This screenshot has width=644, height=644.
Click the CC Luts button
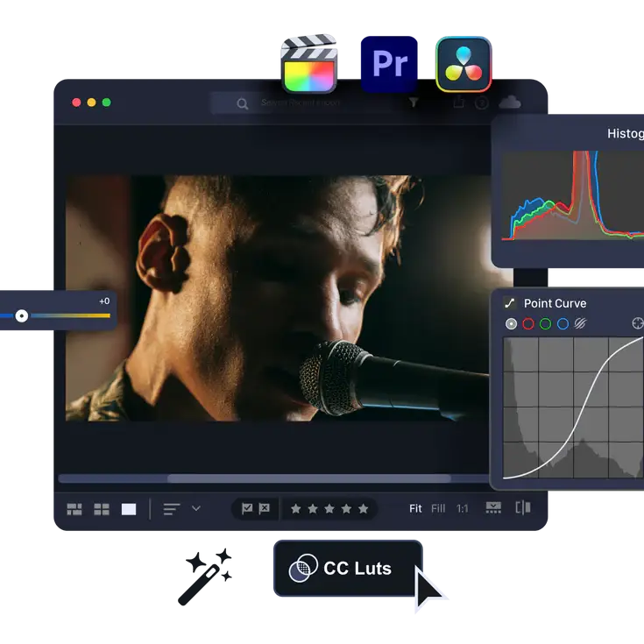(348, 569)
